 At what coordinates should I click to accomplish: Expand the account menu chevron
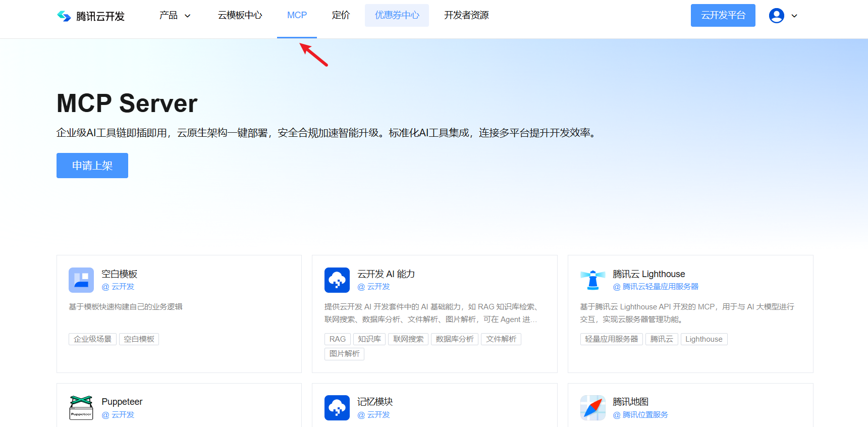[x=794, y=16]
